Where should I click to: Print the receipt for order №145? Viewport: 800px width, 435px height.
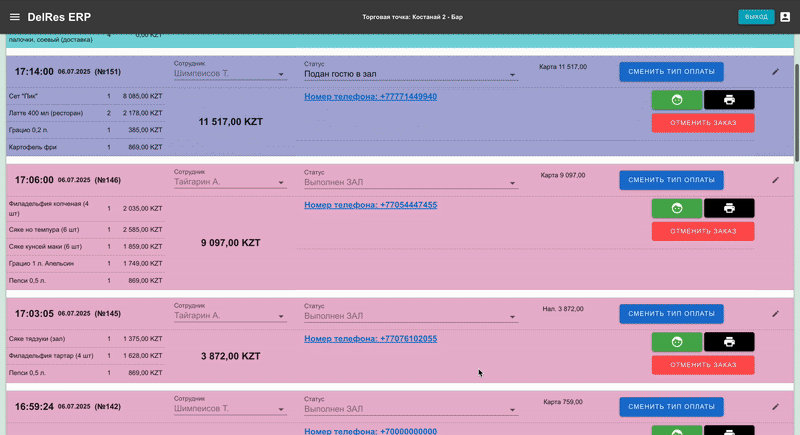pyautogui.click(x=729, y=342)
